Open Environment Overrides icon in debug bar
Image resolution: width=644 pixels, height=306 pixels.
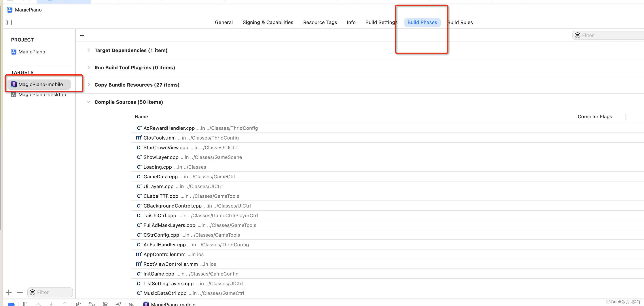click(x=105, y=304)
